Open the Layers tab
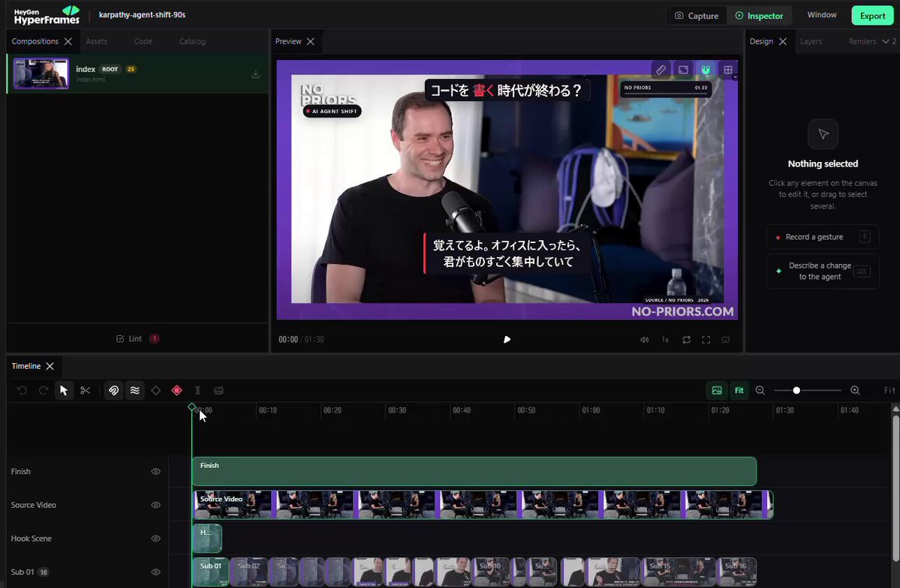 point(811,41)
